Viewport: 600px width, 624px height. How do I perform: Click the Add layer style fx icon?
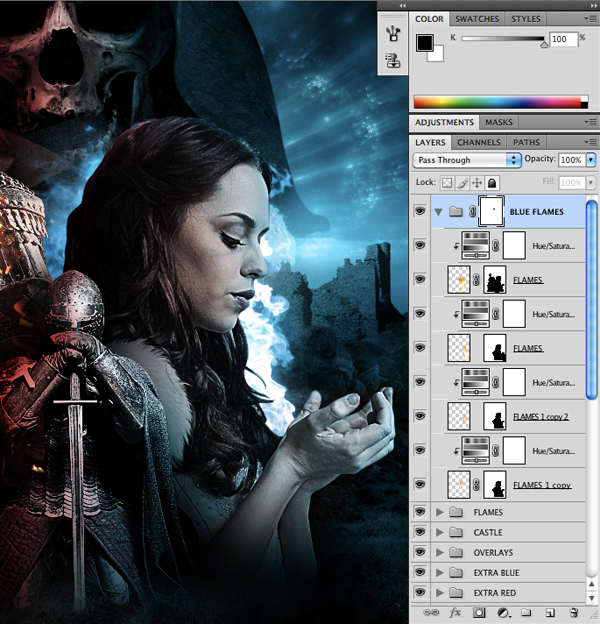click(x=455, y=612)
